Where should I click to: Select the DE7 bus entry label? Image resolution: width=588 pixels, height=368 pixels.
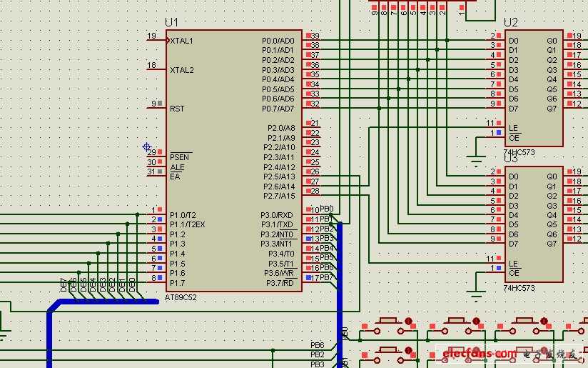pyautogui.click(x=64, y=285)
